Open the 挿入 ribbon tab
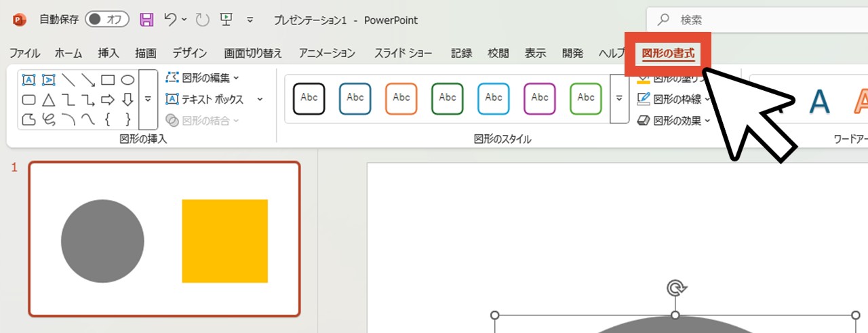 [x=108, y=53]
